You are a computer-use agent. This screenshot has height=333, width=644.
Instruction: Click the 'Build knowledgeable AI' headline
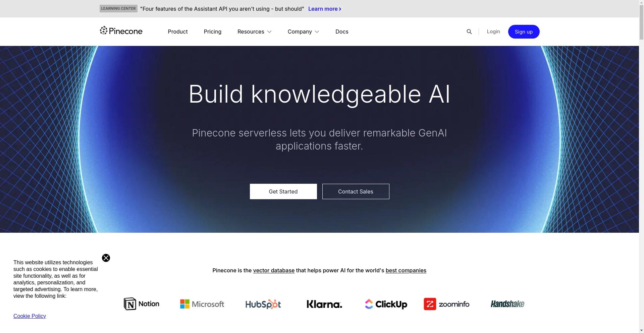[x=319, y=94]
